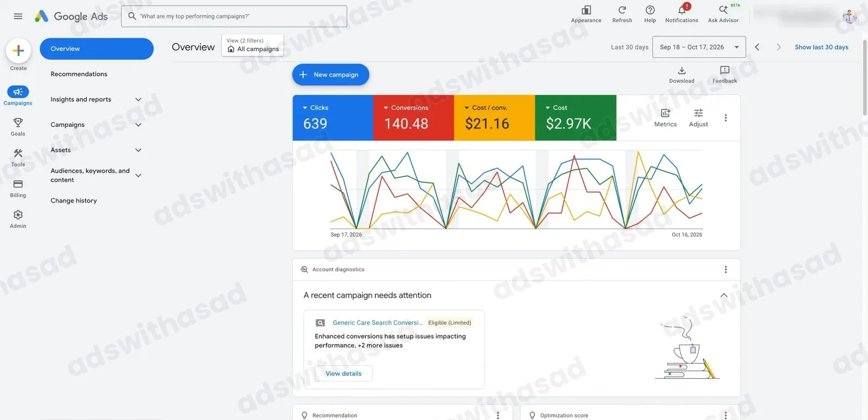Viewport: 868px width, 420px height.
Task: Open Ask Advisor beta icon
Action: point(723,10)
